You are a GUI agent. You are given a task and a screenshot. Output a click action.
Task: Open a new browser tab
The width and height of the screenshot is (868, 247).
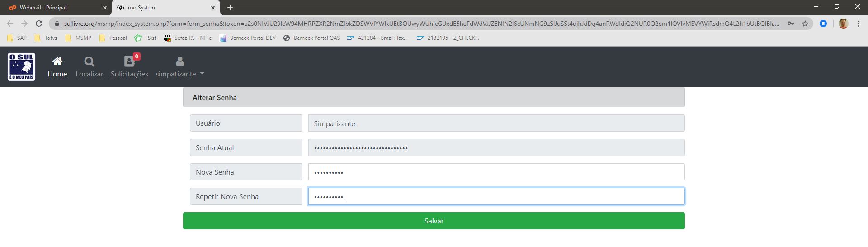click(x=230, y=8)
